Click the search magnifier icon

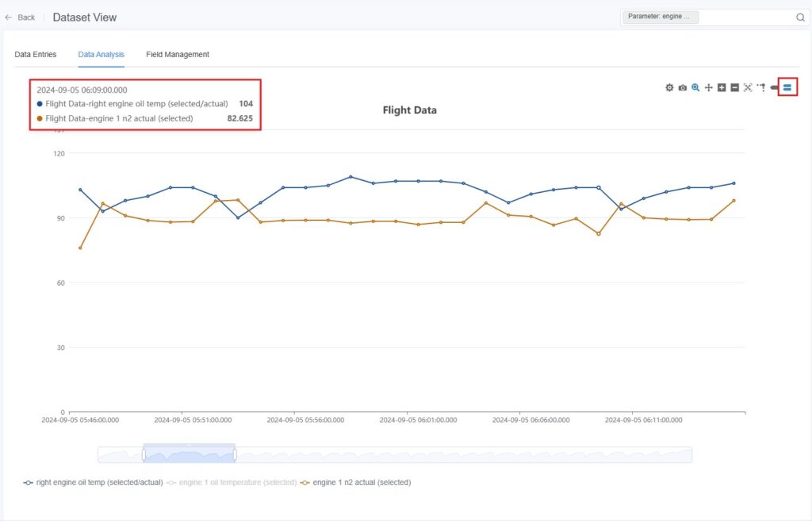click(799, 17)
